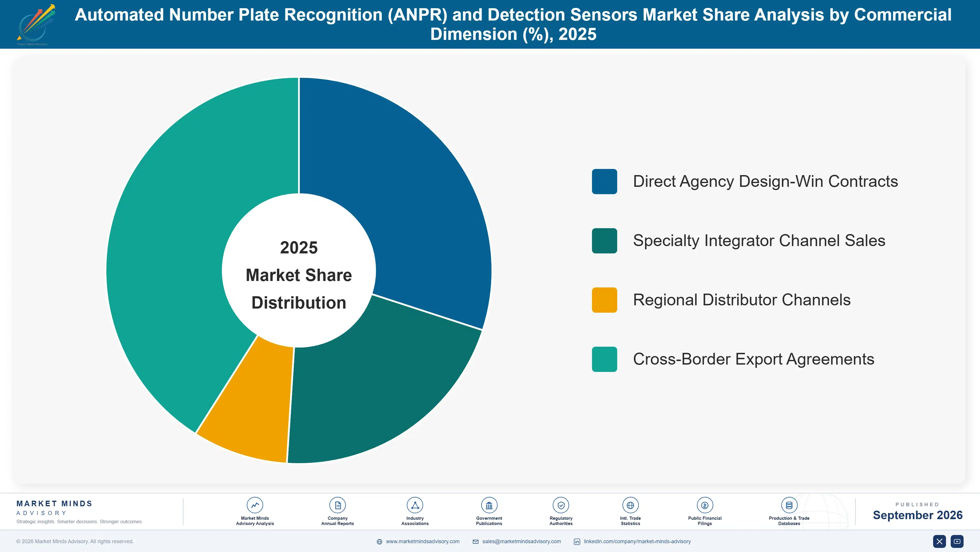Image resolution: width=980 pixels, height=552 pixels.
Task: Click the Government Publications building icon
Action: [x=489, y=505]
